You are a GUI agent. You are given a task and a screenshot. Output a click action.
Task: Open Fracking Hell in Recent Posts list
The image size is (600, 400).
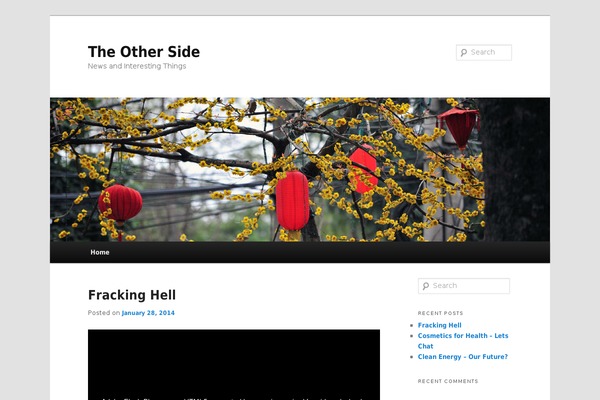440,325
